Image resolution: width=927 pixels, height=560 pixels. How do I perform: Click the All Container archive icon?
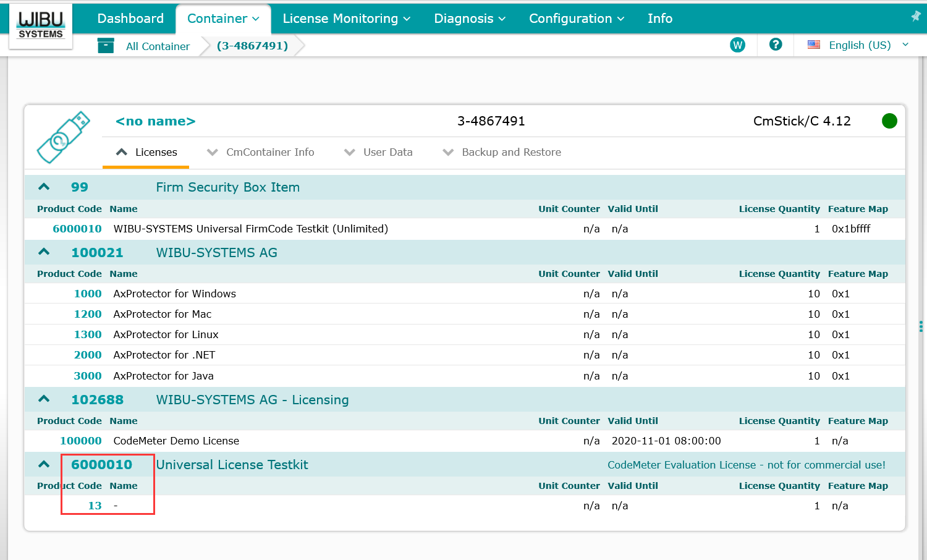click(x=106, y=46)
